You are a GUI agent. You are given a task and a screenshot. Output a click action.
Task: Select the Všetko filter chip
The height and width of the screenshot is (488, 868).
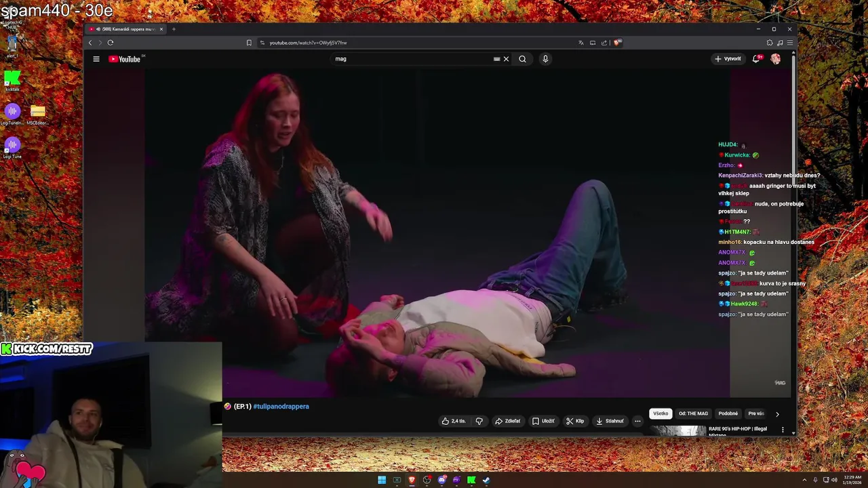click(x=660, y=413)
